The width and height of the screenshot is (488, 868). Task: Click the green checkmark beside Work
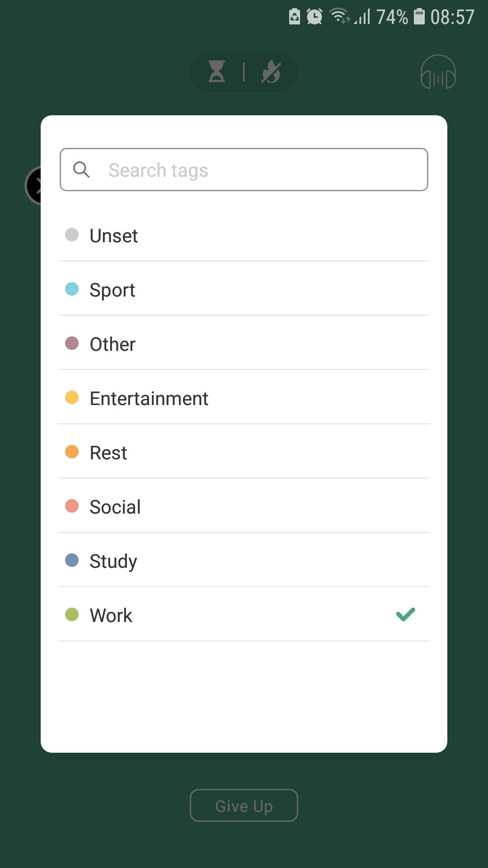(405, 614)
